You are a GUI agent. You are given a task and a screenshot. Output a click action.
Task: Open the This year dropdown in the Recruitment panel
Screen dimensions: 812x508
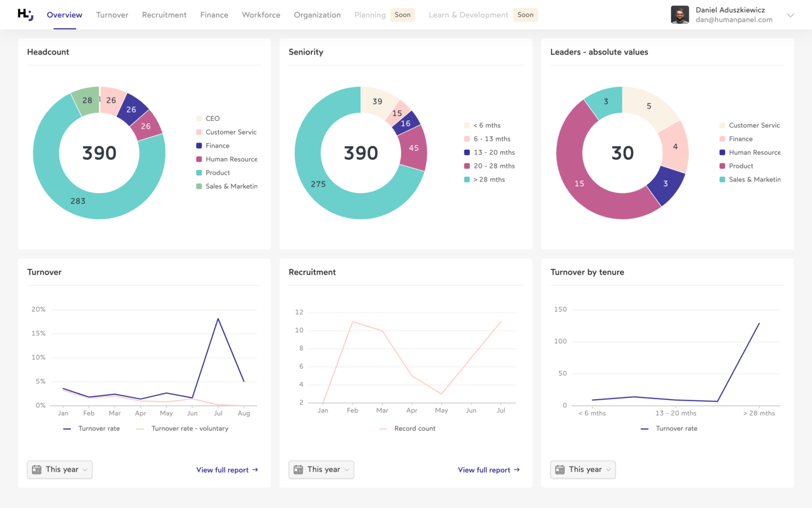pos(321,469)
